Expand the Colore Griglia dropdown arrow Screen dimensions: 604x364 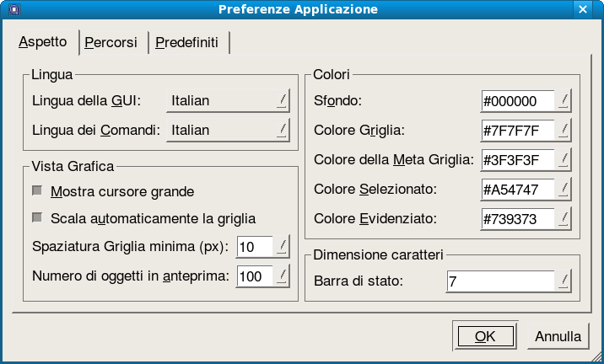[564, 131]
